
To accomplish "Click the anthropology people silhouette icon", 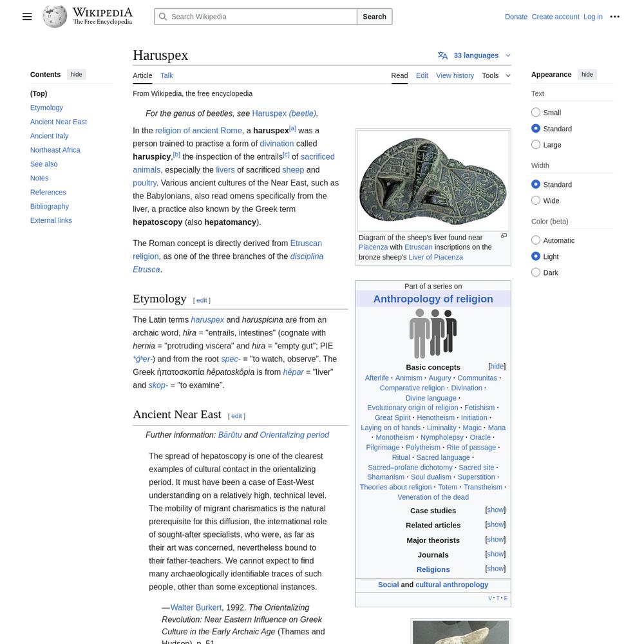I will coord(433,334).
